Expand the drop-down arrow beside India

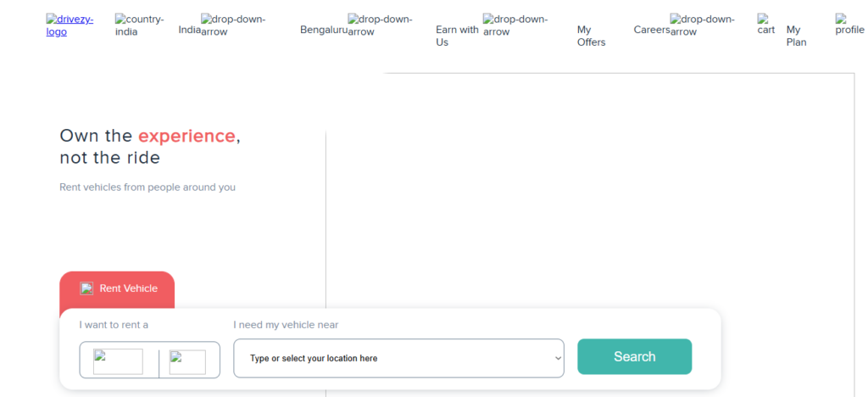(233, 25)
